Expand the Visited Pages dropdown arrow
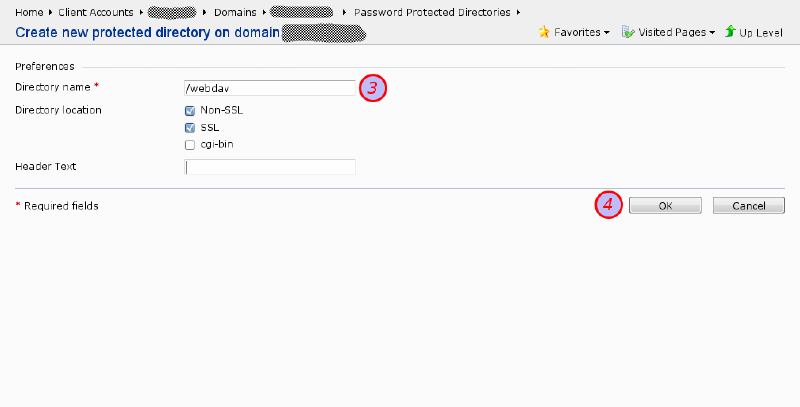The width and height of the screenshot is (800, 407). tap(712, 33)
